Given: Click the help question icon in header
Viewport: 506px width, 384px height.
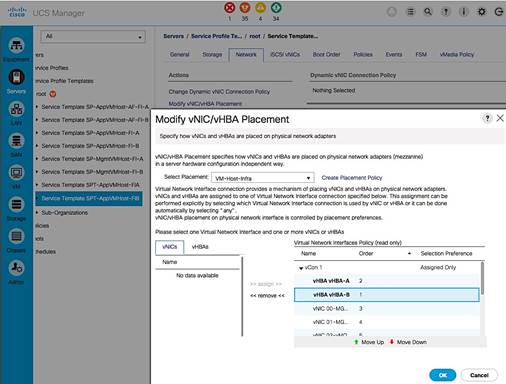Looking at the screenshot, I should tap(445, 12).
